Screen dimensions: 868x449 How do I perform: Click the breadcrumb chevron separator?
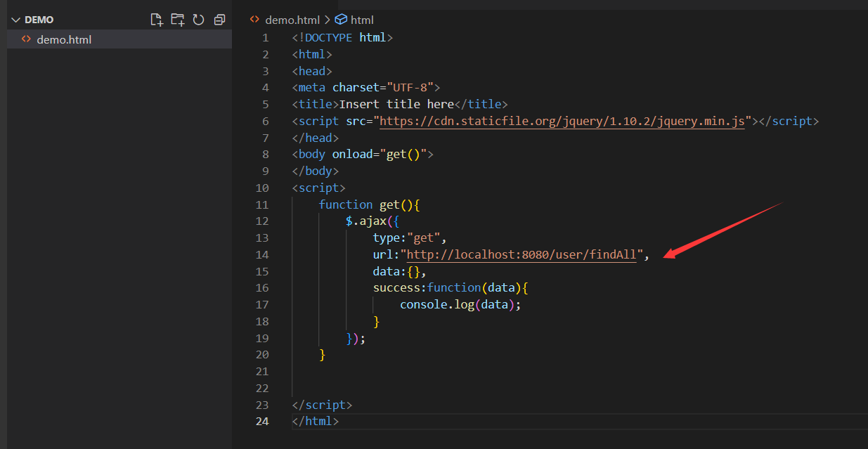coord(327,20)
